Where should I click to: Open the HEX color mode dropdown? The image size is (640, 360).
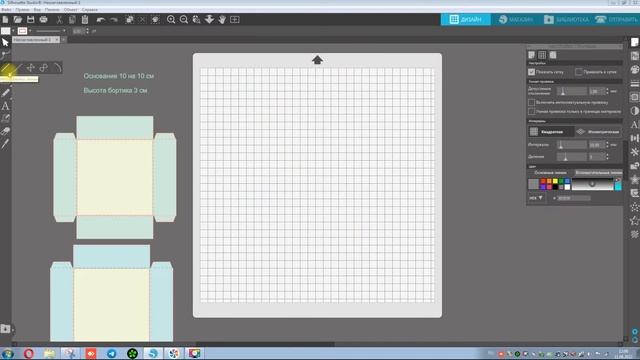point(536,198)
